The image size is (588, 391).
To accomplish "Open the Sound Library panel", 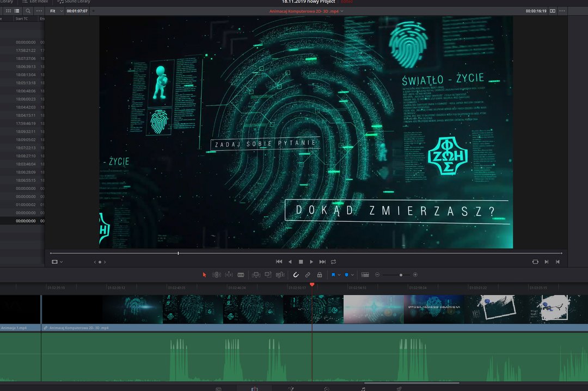I will tap(74, 2).
